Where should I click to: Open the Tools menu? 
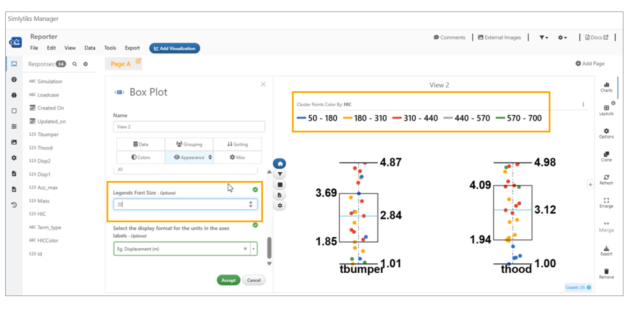click(110, 48)
